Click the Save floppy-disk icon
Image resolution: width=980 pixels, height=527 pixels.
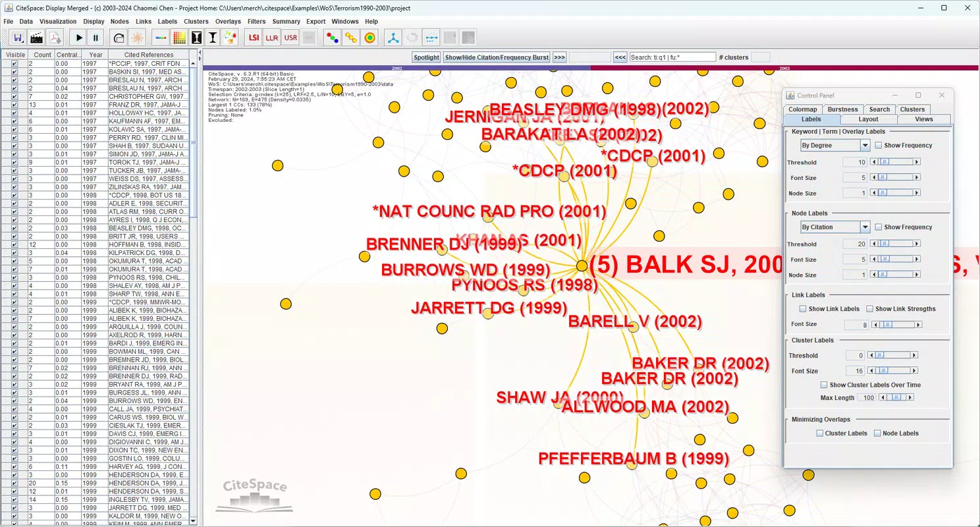tap(18, 38)
